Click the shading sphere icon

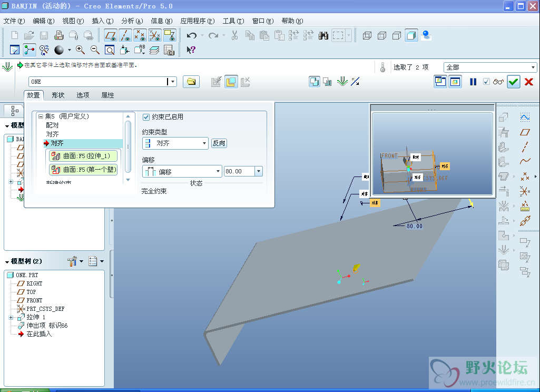[x=59, y=50]
